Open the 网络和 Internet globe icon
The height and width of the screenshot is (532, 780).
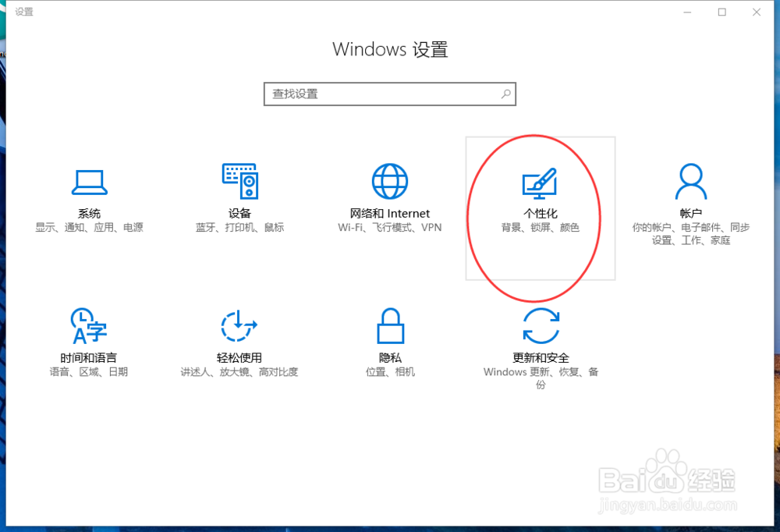[x=390, y=181]
